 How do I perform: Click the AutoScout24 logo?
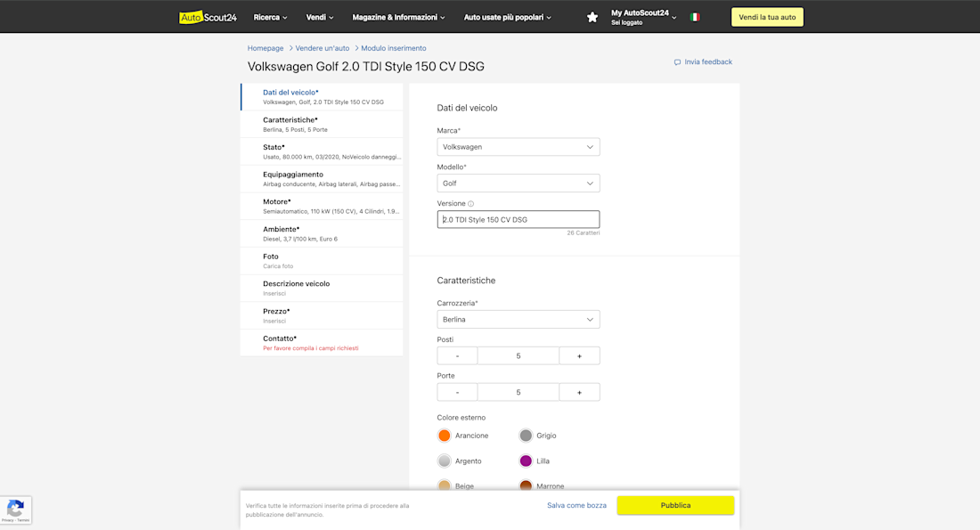click(208, 17)
